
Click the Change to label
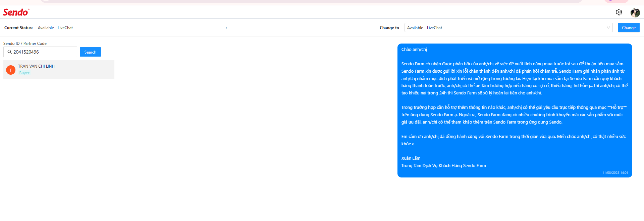point(389,28)
